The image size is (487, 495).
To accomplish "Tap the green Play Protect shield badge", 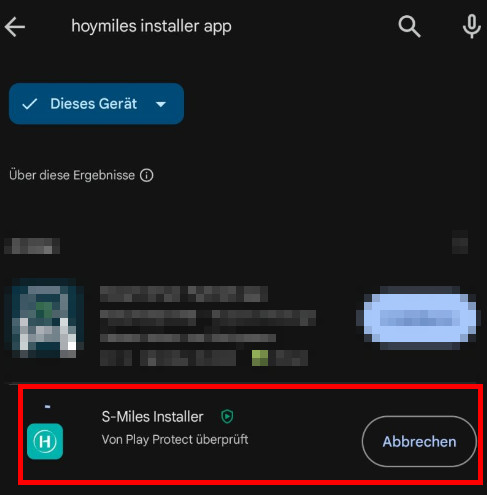I will coord(227,417).
